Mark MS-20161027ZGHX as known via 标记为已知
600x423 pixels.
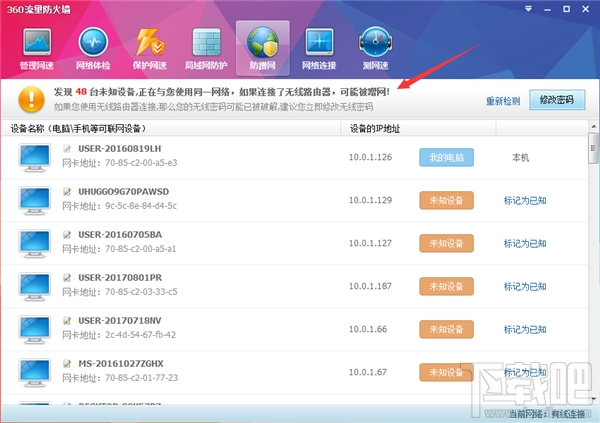click(x=525, y=372)
